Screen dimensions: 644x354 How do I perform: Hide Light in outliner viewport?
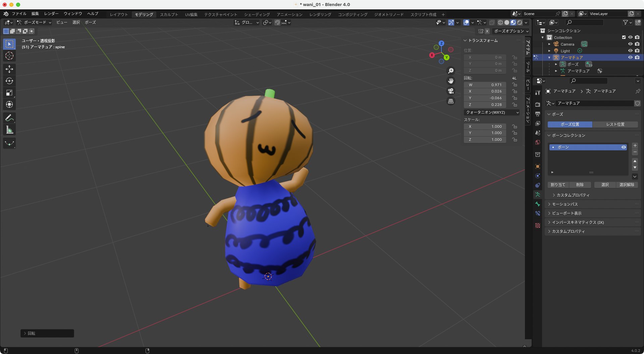630,51
